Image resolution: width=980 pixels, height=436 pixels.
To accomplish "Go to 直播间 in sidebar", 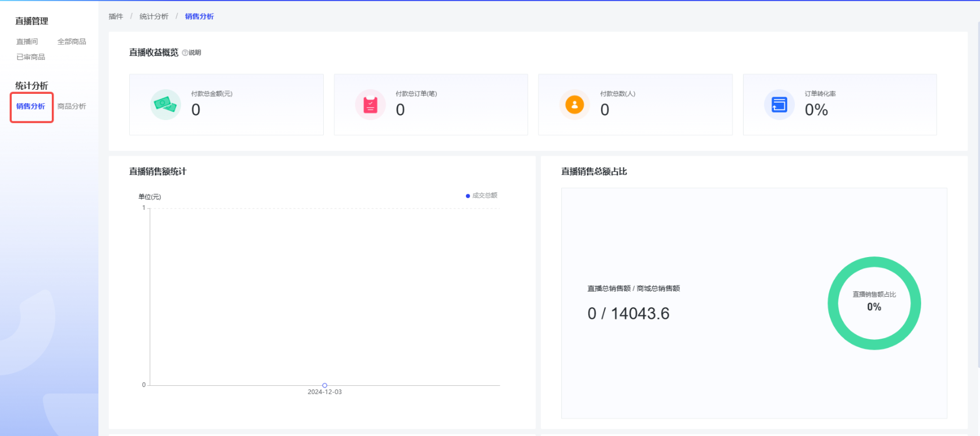I will pos(27,42).
